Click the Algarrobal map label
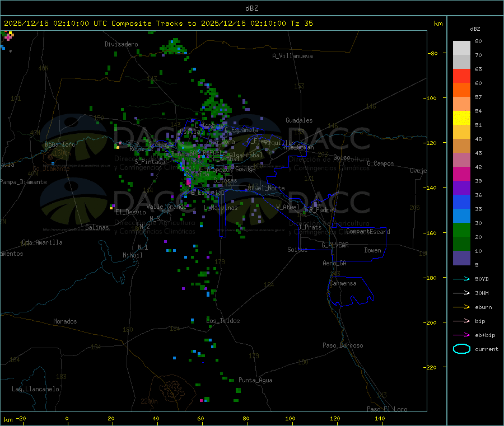Image resolution: width=504 pixels, height=426 pixels. (x=246, y=155)
